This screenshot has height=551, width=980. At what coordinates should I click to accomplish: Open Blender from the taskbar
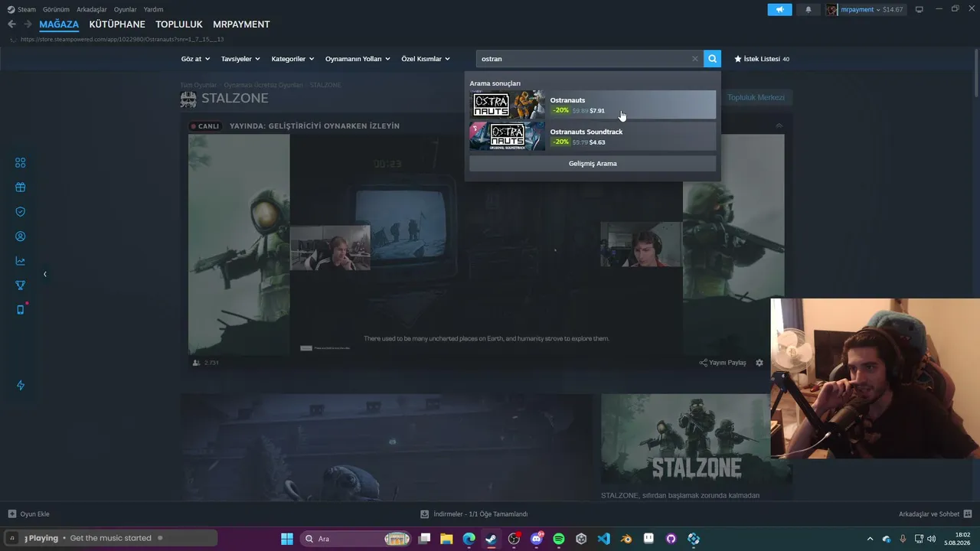pos(626,539)
